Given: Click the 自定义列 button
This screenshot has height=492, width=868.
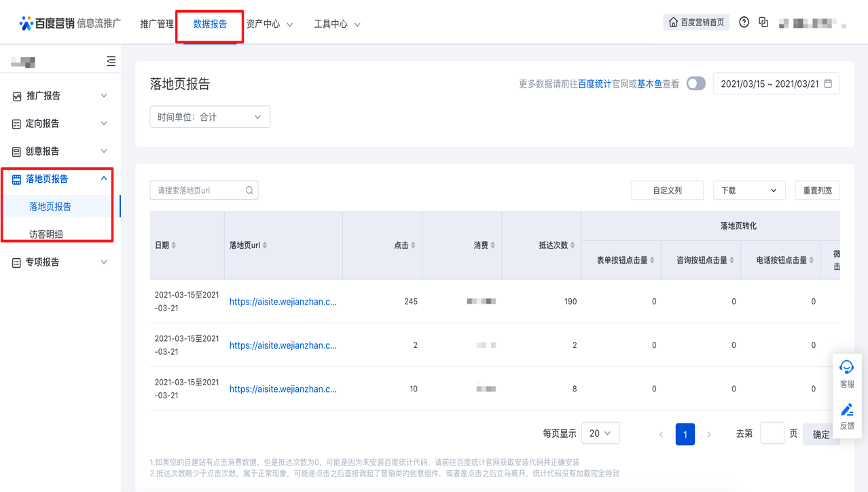Looking at the screenshot, I should (x=667, y=190).
